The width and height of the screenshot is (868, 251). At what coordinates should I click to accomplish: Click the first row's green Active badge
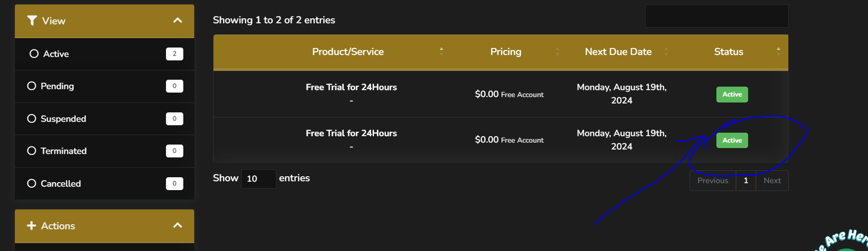732,95
